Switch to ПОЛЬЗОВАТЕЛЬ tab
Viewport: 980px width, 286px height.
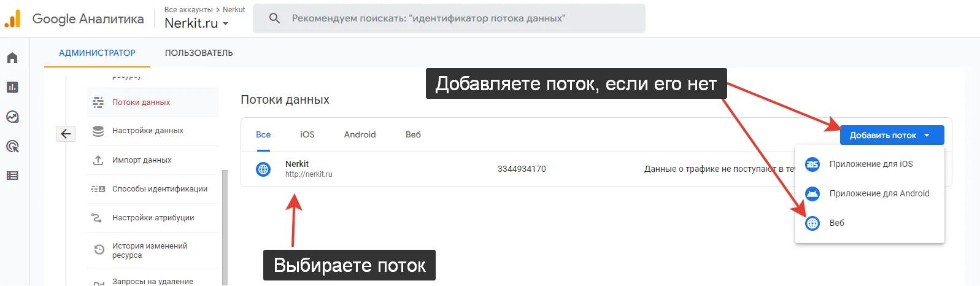tap(199, 53)
